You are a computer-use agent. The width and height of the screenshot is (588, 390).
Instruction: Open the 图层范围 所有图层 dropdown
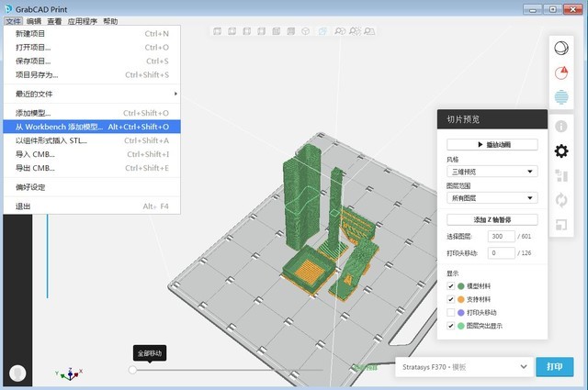pyautogui.click(x=492, y=198)
